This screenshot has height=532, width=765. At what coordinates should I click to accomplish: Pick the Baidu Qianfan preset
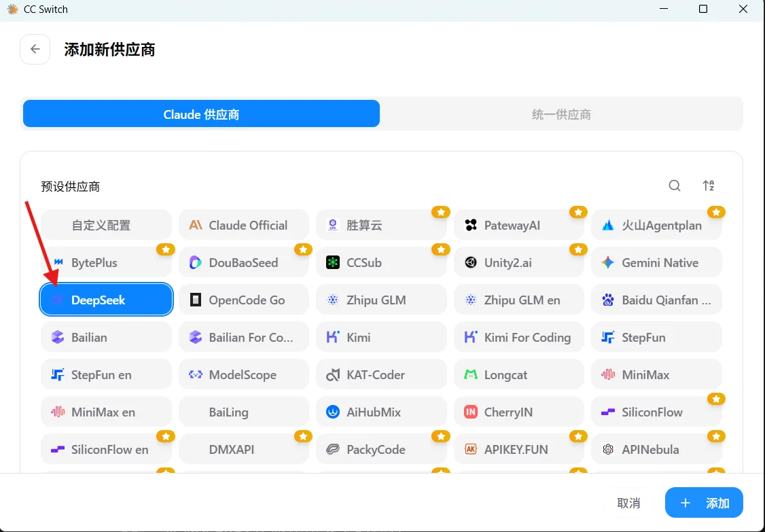pyautogui.click(x=657, y=300)
